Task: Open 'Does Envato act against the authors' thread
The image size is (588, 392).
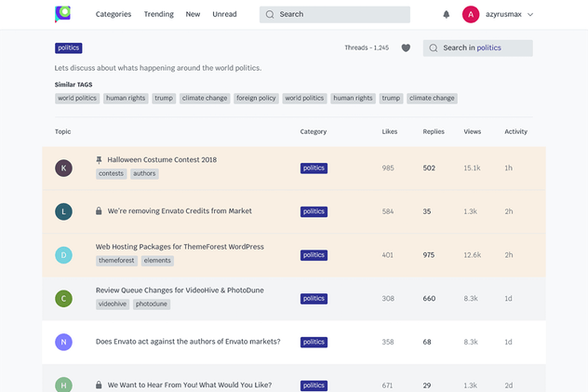Action: tap(188, 342)
